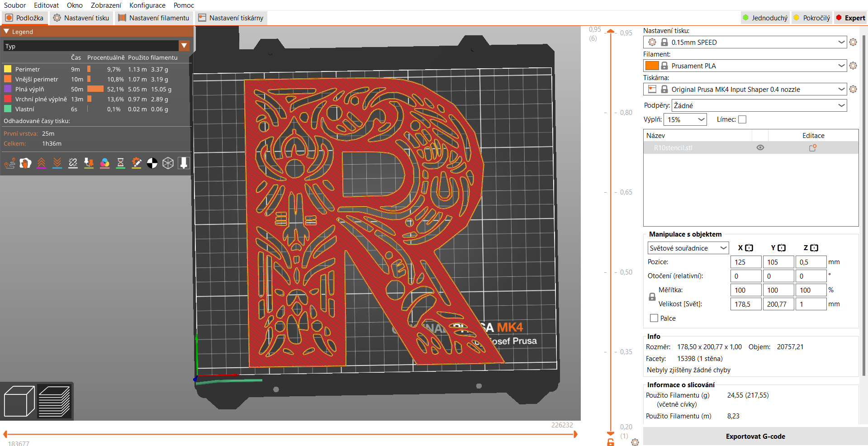Open the Podpěry supports dropdown
Screen dimensions: 868x446
[x=759, y=105]
